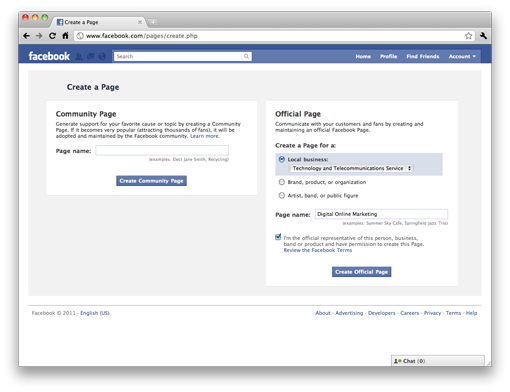Screen dimensions: 510x392
Task: Open the messages icon in header
Action: pos(90,56)
